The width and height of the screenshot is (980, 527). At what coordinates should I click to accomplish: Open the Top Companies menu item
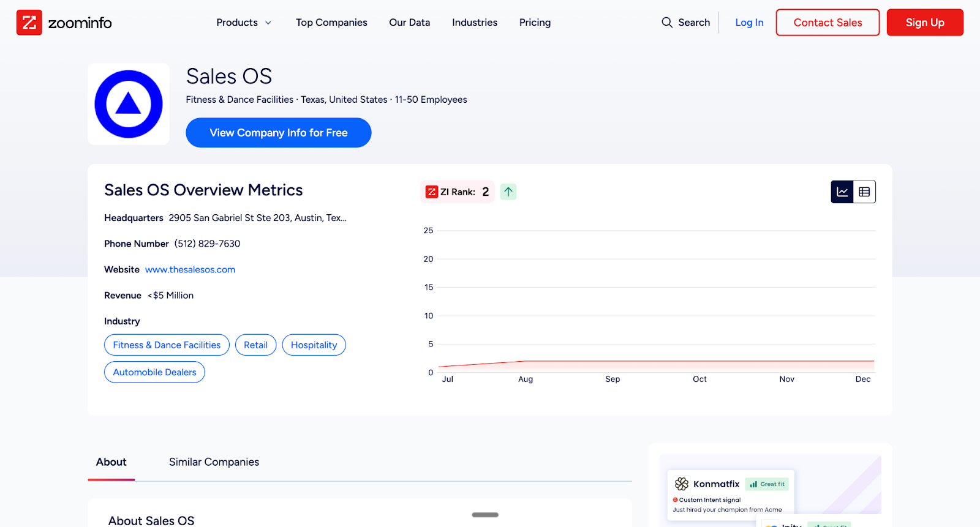[x=331, y=23]
